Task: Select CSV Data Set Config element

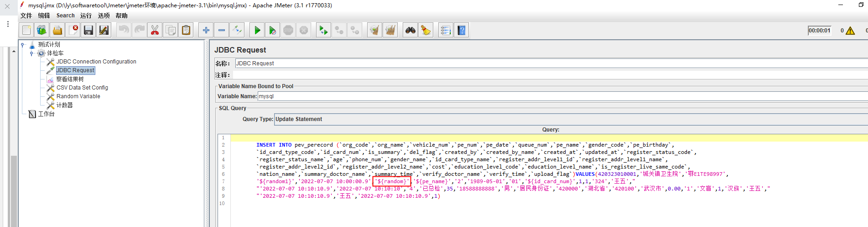Action: point(82,88)
